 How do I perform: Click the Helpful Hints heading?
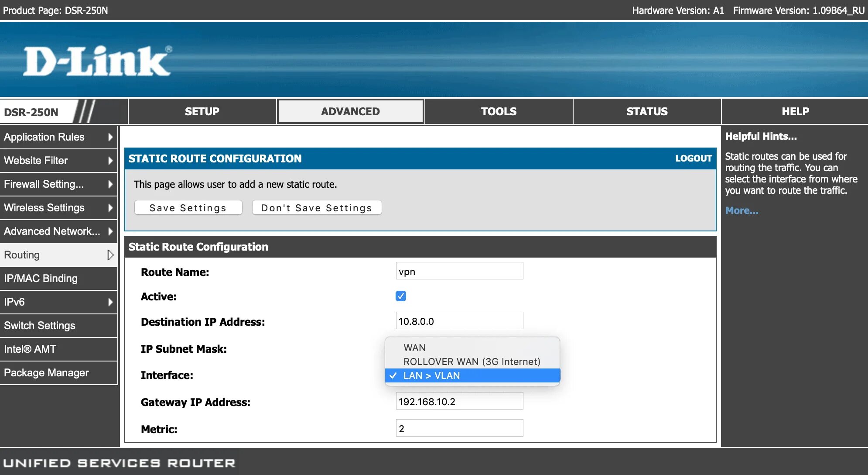761,136
